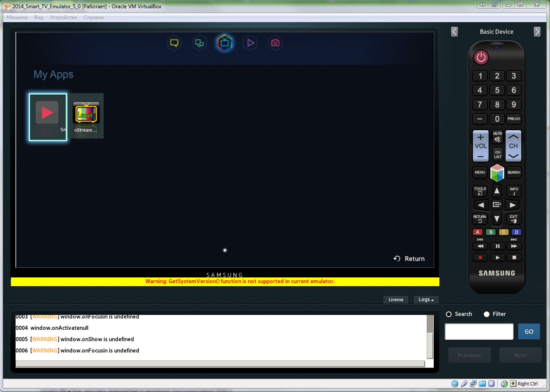Click the keyboard capture arrow beside Right Ctrl
550x392 pixels.
513,384
